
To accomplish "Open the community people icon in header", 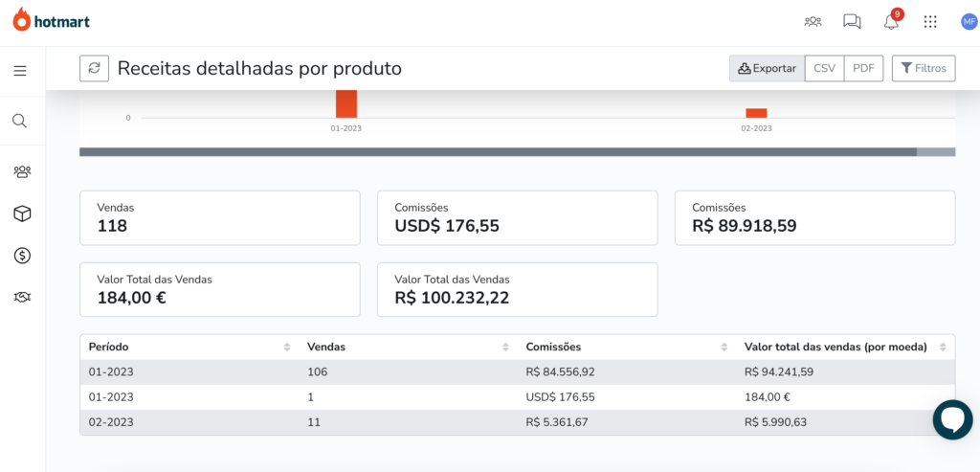I will pos(813,22).
